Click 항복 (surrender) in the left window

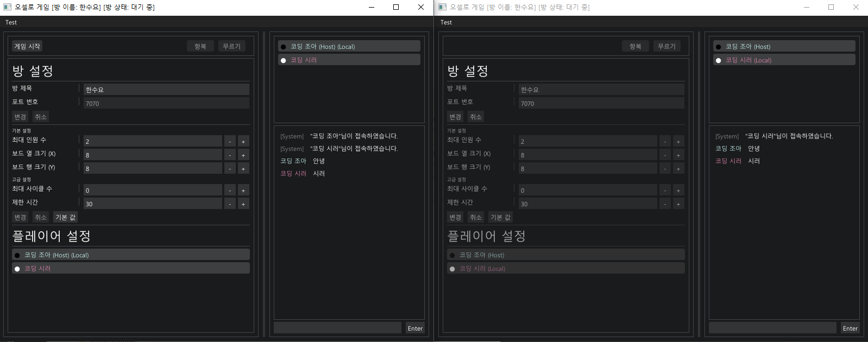(200, 46)
